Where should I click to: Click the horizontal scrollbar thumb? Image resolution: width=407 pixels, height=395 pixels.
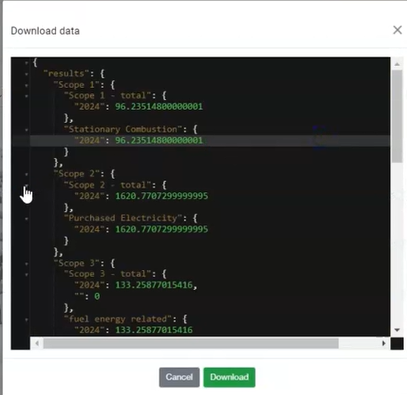pos(191,343)
